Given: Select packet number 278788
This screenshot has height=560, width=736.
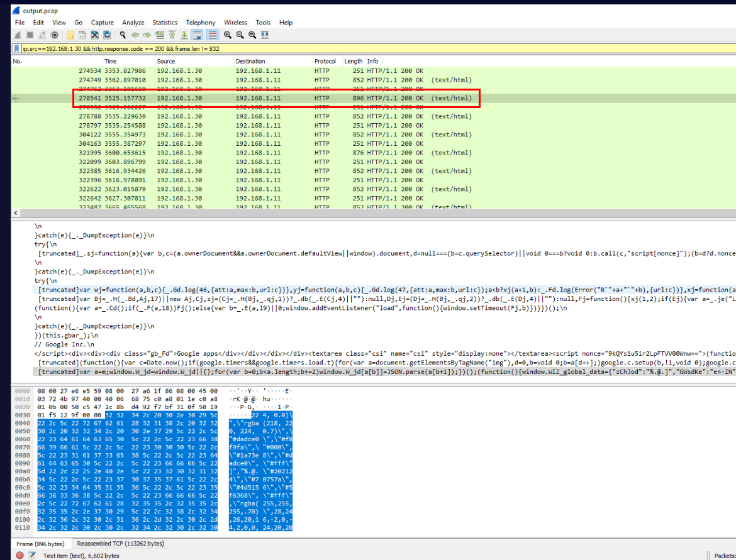Looking at the screenshot, I should (374, 116).
